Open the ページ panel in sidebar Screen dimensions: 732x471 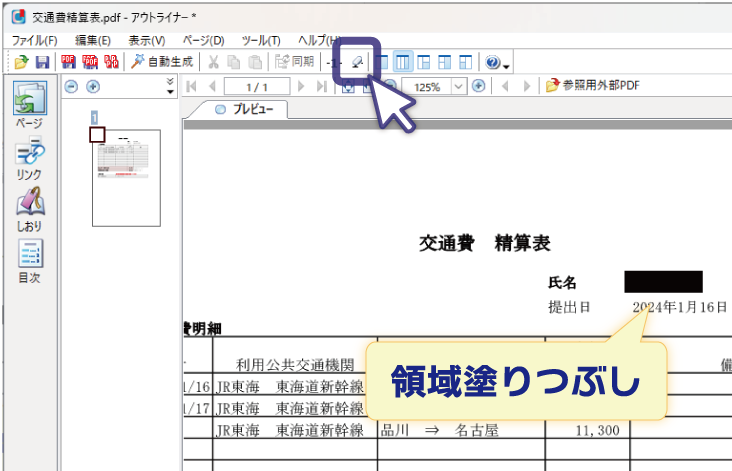point(29,107)
